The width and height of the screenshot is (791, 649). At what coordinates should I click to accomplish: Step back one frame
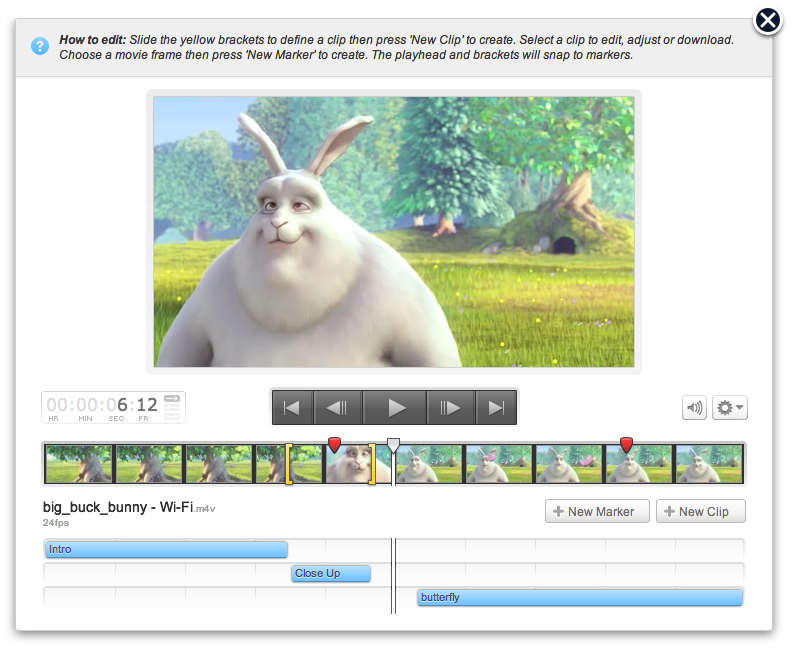[x=337, y=407]
